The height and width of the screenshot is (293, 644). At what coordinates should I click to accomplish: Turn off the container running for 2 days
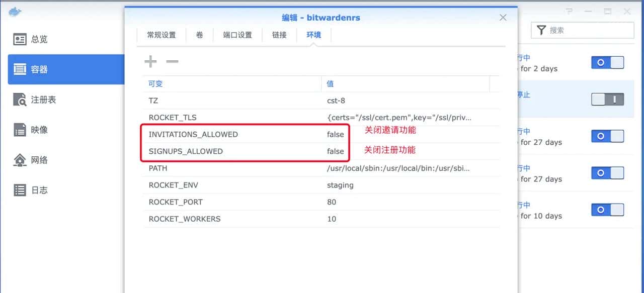coord(607,62)
